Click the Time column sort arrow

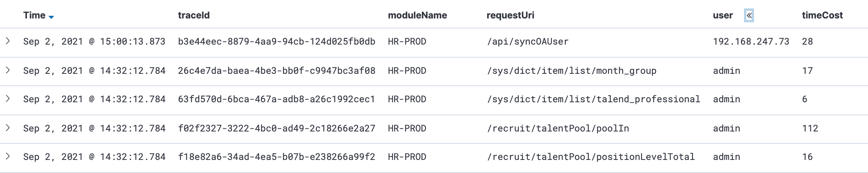coord(51,17)
